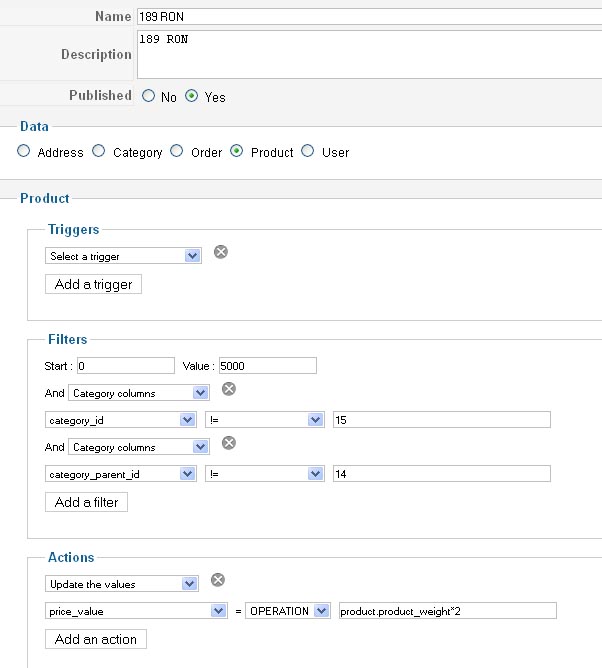The image size is (602, 668).
Task: Delete the first Category columns filter
Action: [228, 389]
